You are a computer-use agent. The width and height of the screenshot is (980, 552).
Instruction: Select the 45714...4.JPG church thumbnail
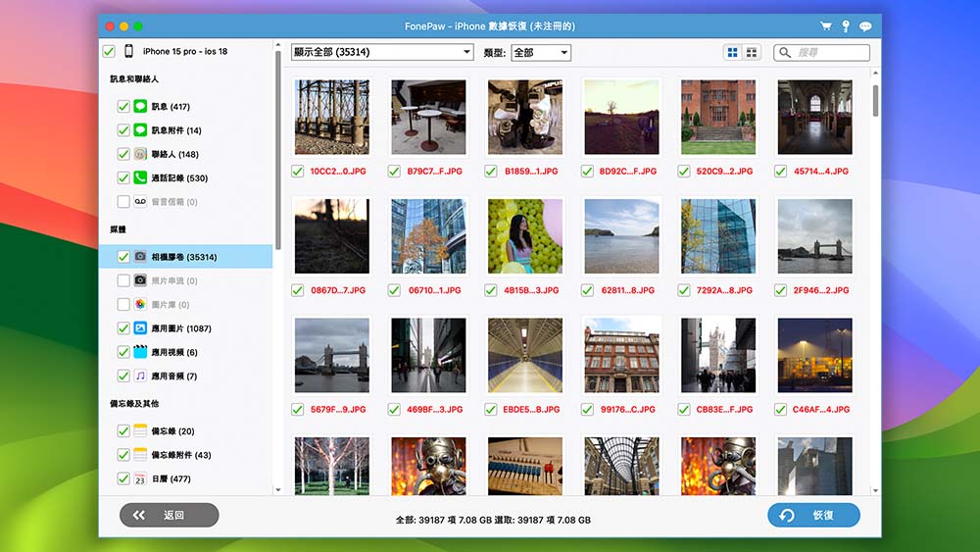pos(814,117)
